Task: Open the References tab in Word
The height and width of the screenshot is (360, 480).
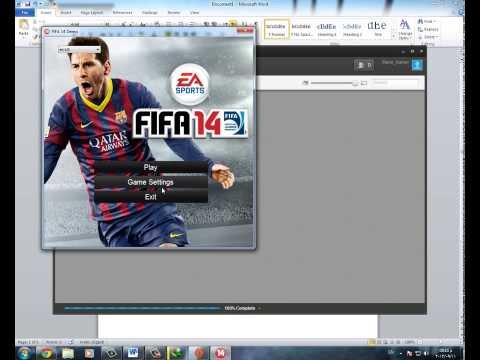Action: point(122,12)
